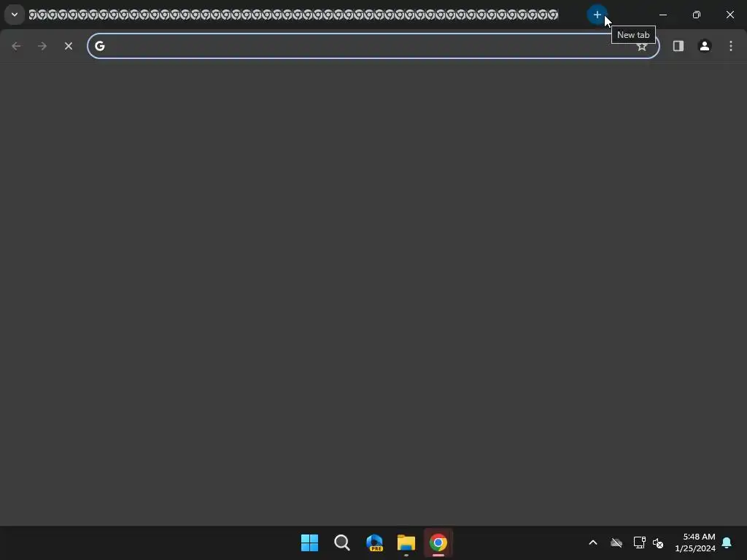Screen dimensions: 747x560
Task: Open the clock showing 5:48 AM
Action: (x=695, y=542)
